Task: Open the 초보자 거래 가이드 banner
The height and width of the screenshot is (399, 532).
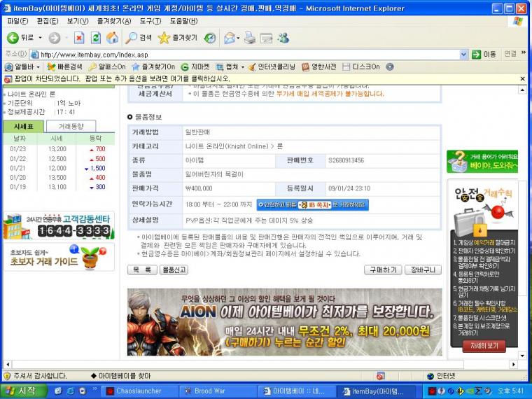Action: pos(59,257)
